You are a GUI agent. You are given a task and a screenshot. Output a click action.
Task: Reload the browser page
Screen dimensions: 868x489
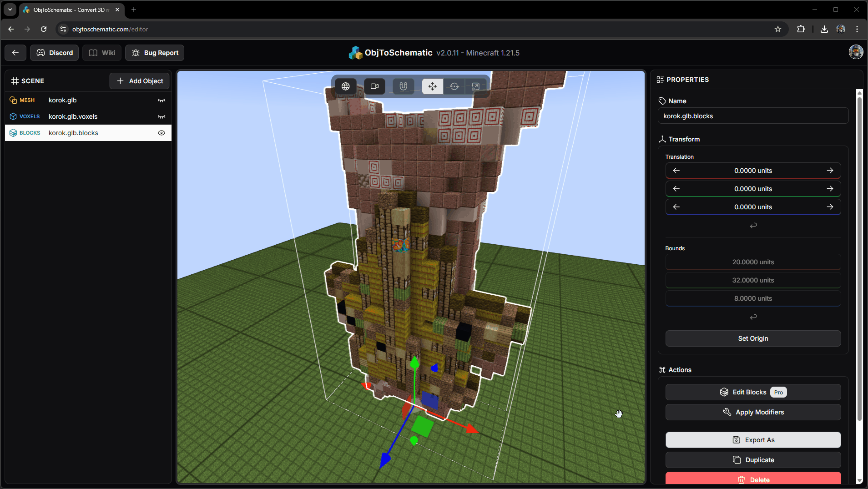(x=44, y=29)
